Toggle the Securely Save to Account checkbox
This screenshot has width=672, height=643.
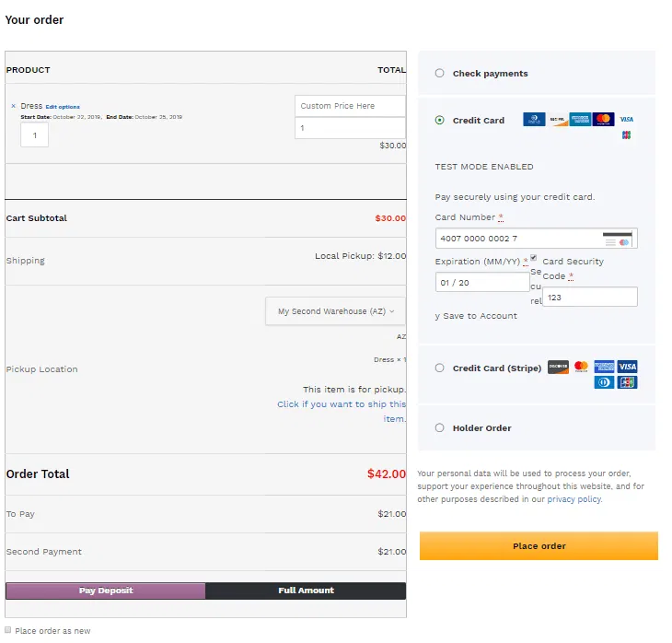coord(533,259)
